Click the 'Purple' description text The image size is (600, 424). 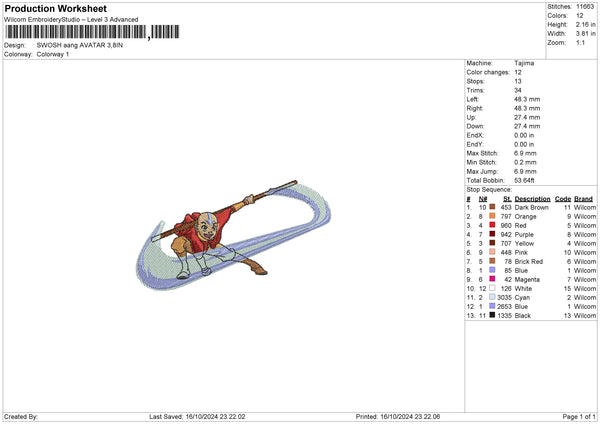pos(524,235)
